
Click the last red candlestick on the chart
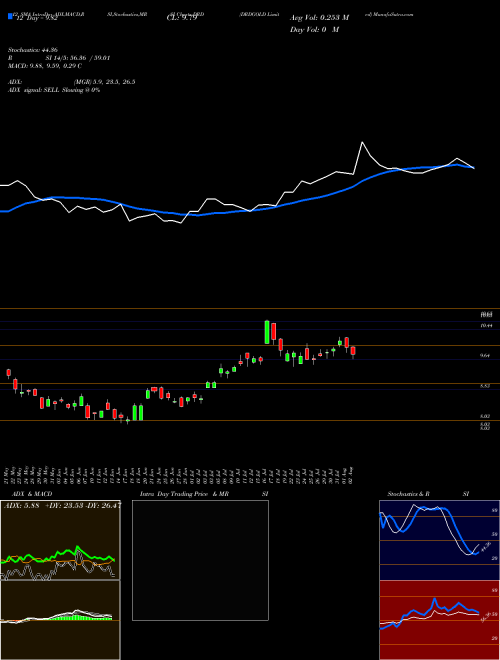pos(353,351)
